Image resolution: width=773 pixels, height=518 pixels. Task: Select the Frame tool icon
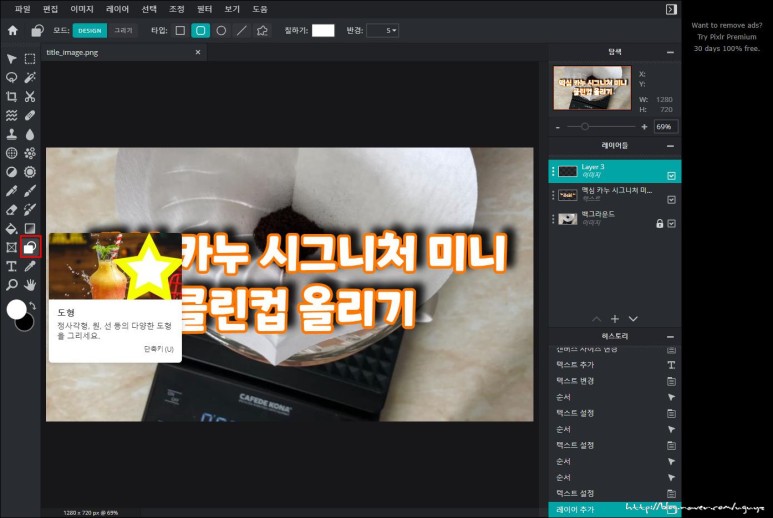click(11, 247)
